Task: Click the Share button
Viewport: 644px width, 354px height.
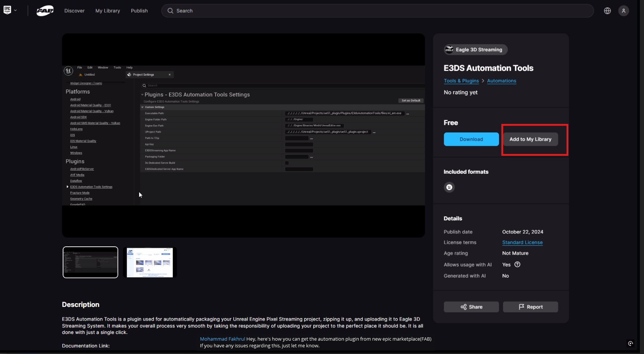Action: click(471, 307)
